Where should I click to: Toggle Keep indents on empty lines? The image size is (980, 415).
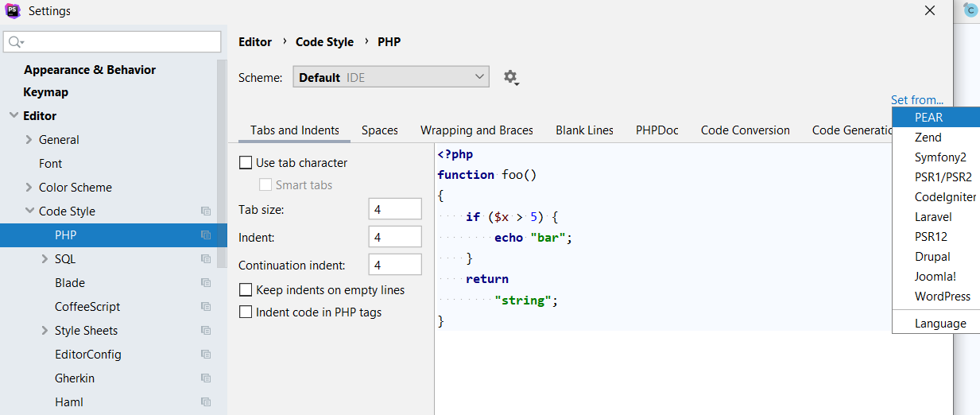click(246, 290)
